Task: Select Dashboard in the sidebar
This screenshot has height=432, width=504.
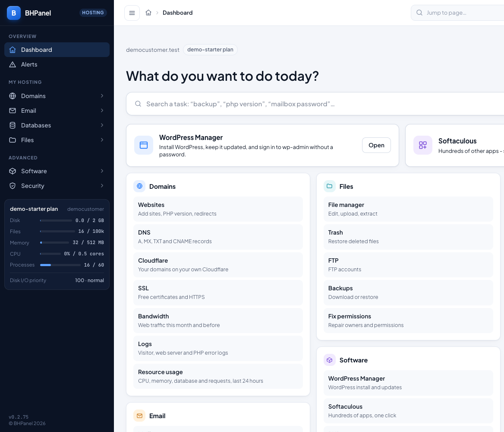Action: [x=57, y=50]
